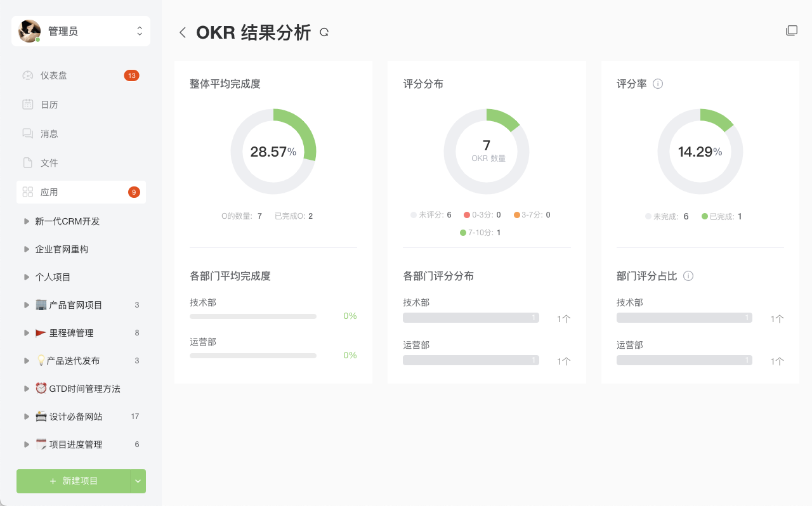
Task: Click the red flag icon of 里程碑管理
Action: [x=41, y=333]
